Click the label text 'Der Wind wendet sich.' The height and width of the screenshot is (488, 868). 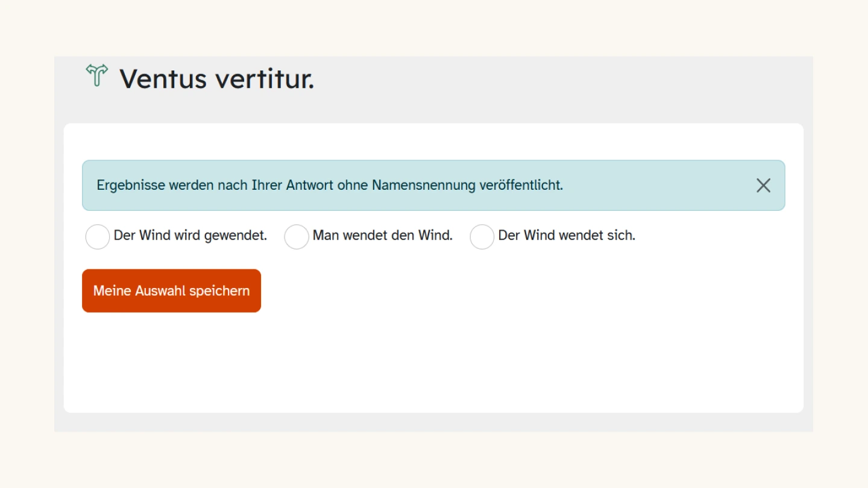pos(567,236)
